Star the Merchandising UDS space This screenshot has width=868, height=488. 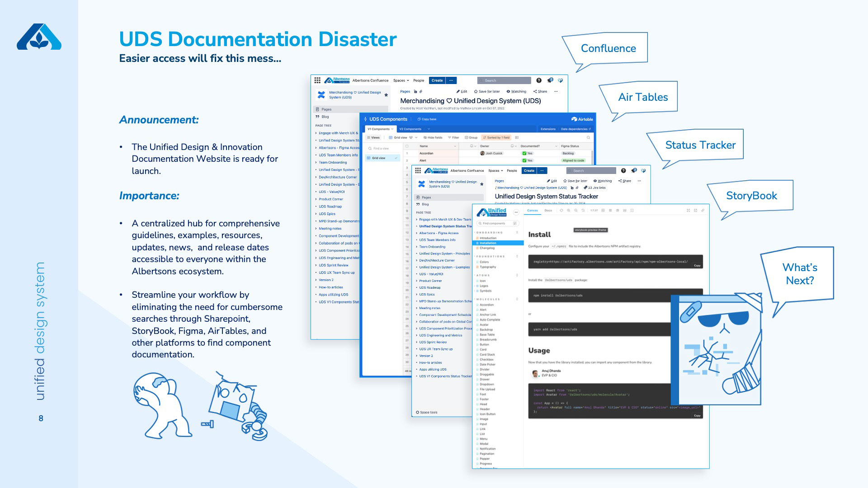[386, 95]
